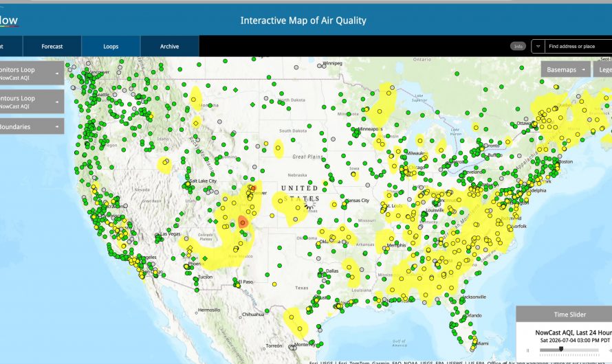Click the AirNow logo in the header
Image resolution: width=612 pixels, height=364 pixels.
[x=9, y=21]
